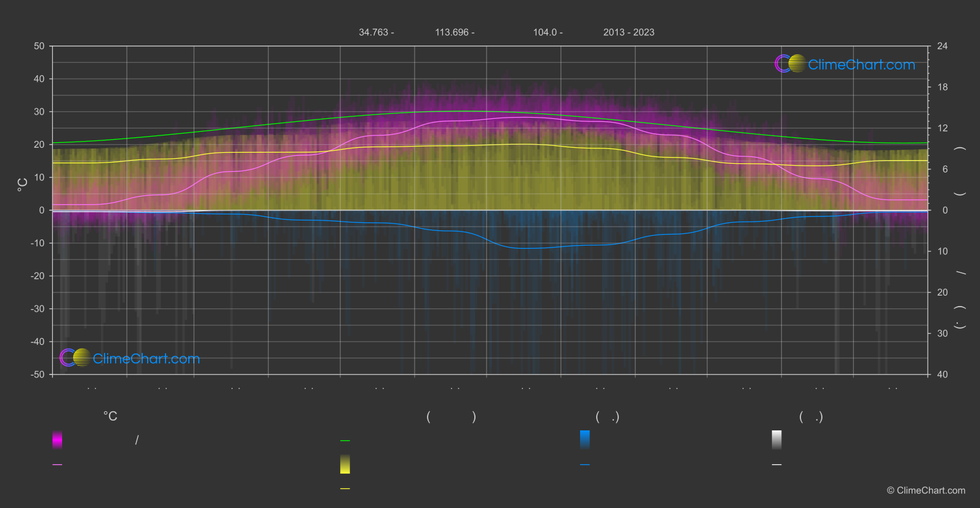Click the 34.763 latitude value in header

tap(373, 33)
